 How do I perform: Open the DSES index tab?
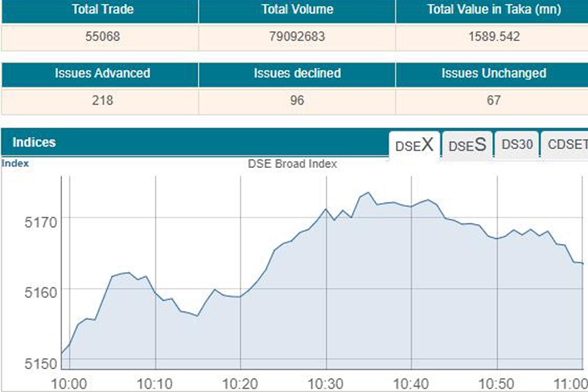[x=467, y=145]
